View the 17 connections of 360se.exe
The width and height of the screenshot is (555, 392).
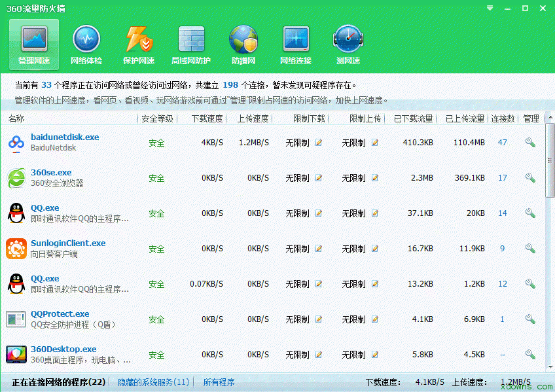click(x=502, y=178)
